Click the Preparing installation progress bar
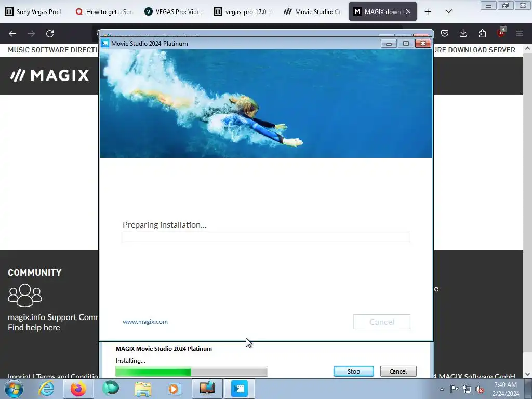 tap(266, 237)
